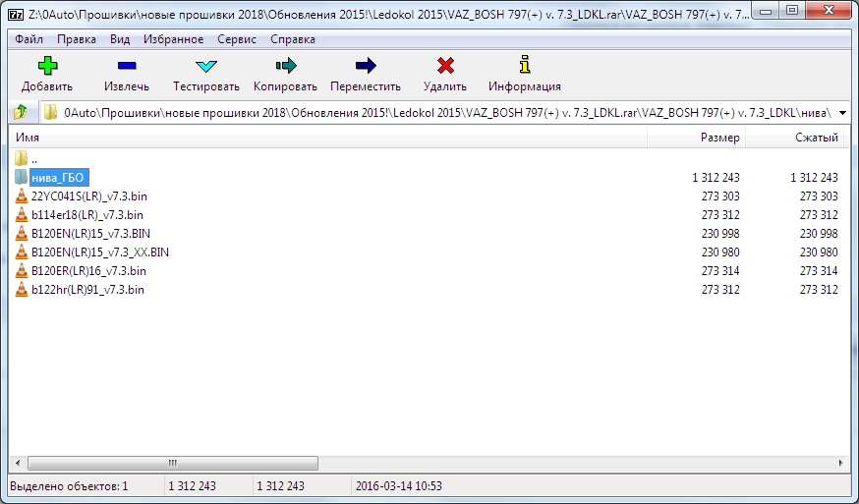Click the green plus Add (Добавить) icon
Viewport: 859px width, 504px height.
point(47,66)
